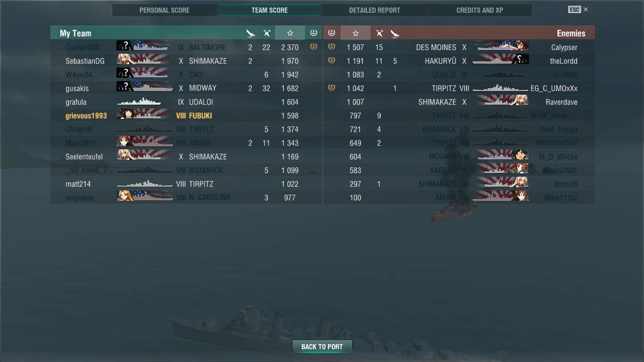644x362 pixels.
Task: Click the Enemies achievements medal column header
Action: tap(331, 33)
